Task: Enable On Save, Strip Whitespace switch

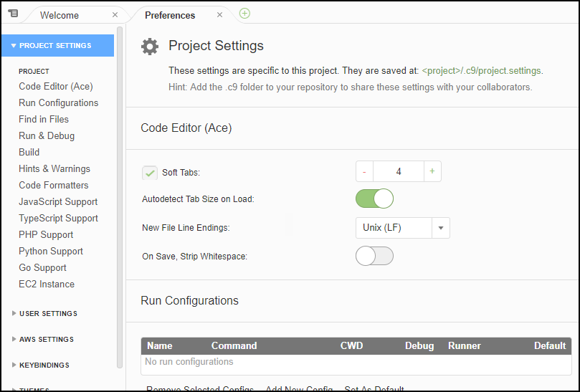Action: coord(374,256)
